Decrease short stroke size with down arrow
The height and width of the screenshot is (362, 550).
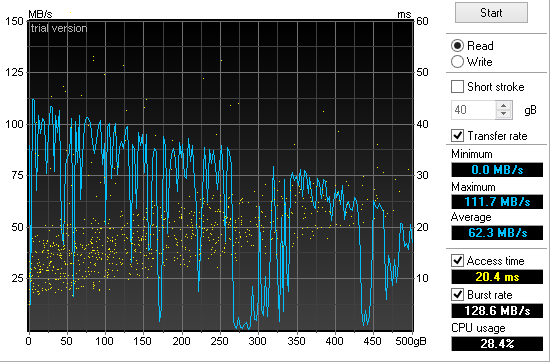tap(504, 114)
